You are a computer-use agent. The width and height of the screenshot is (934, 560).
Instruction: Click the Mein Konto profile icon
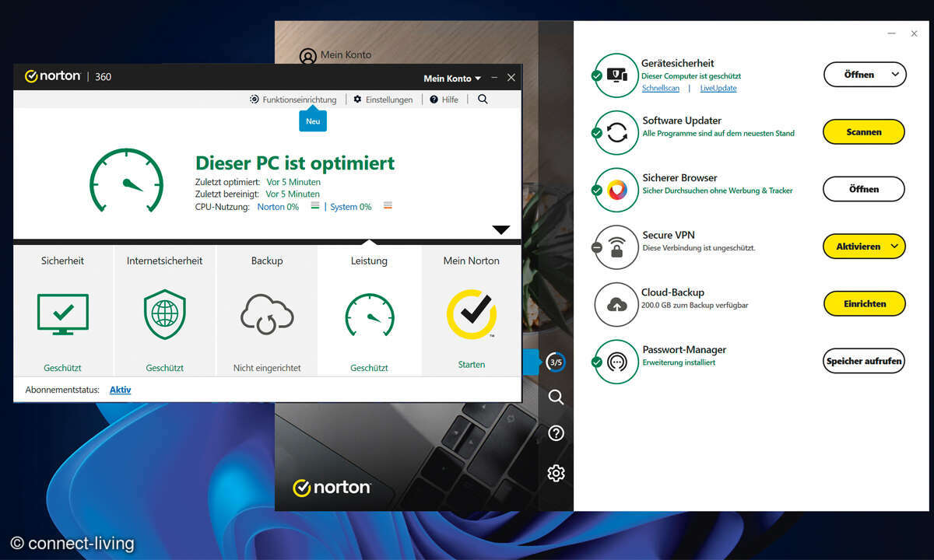tap(308, 56)
